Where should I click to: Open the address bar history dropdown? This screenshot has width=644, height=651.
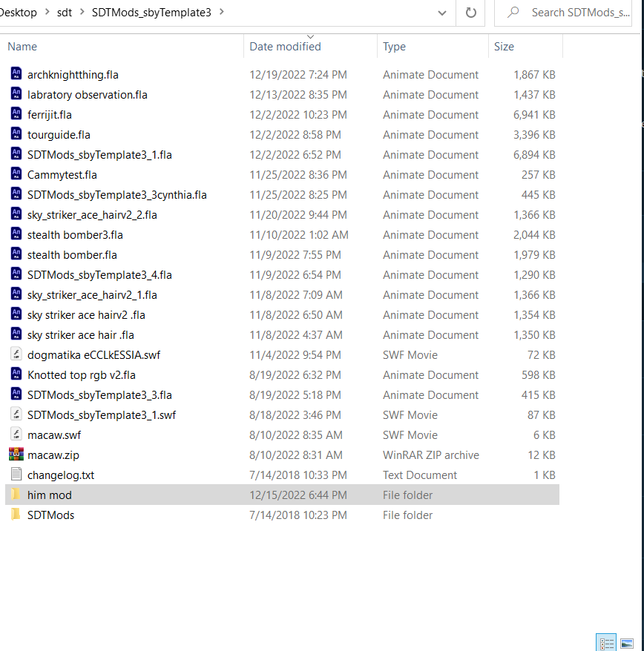pyautogui.click(x=442, y=13)
